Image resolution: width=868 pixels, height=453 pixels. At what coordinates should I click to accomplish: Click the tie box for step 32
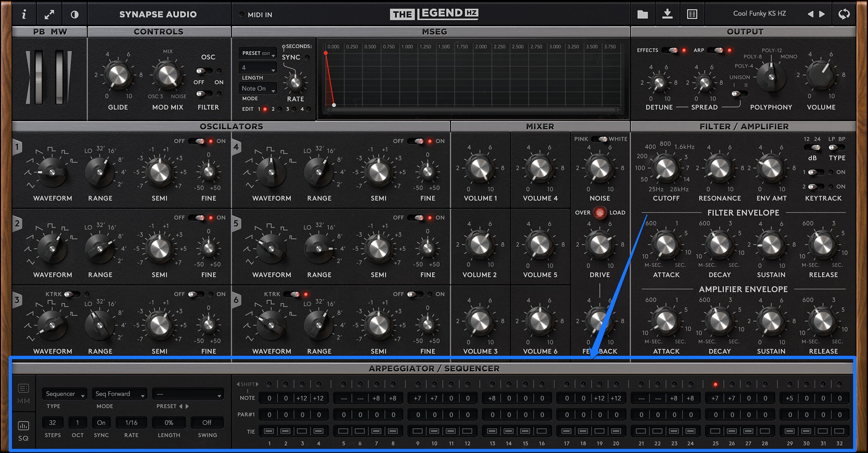839,431
